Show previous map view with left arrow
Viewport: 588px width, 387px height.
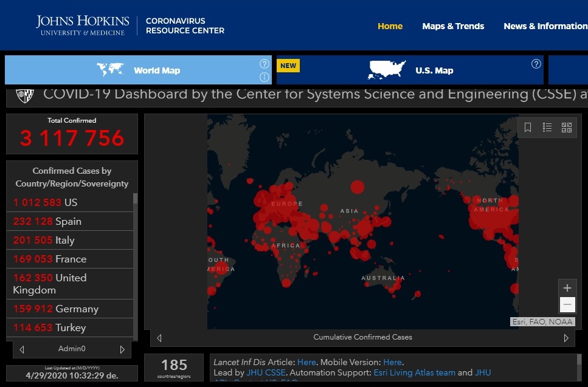click(159, 338)
